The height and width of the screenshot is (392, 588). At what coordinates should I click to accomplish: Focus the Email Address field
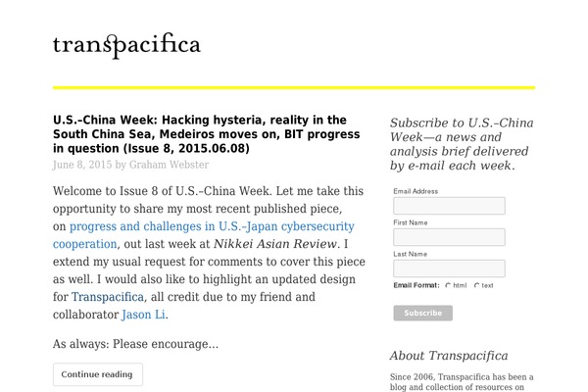(449, 206)
